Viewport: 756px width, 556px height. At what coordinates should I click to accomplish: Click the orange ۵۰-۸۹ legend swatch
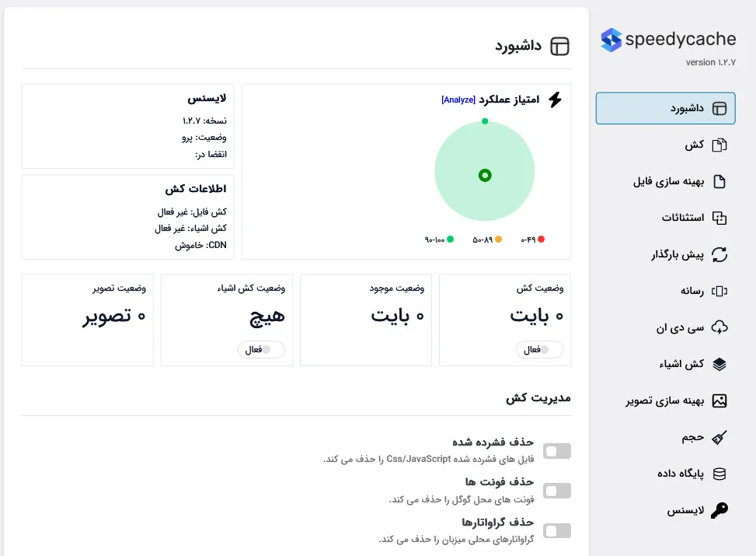[x=499, y=239]
